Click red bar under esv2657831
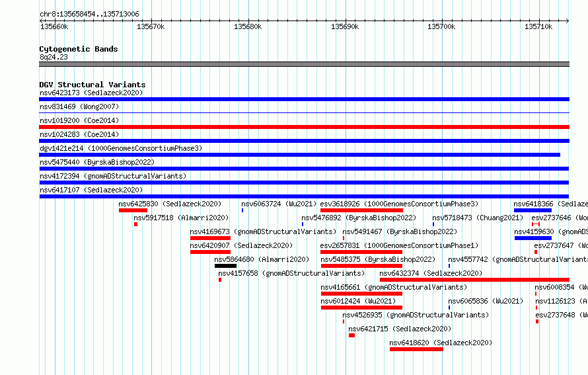The height and width of the screenshot is (375, 588). [361, 252]
